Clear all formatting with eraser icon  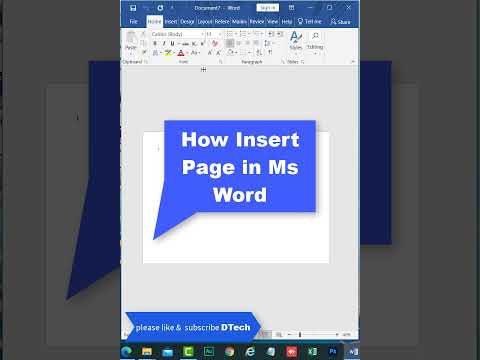[x=215, y=43]
